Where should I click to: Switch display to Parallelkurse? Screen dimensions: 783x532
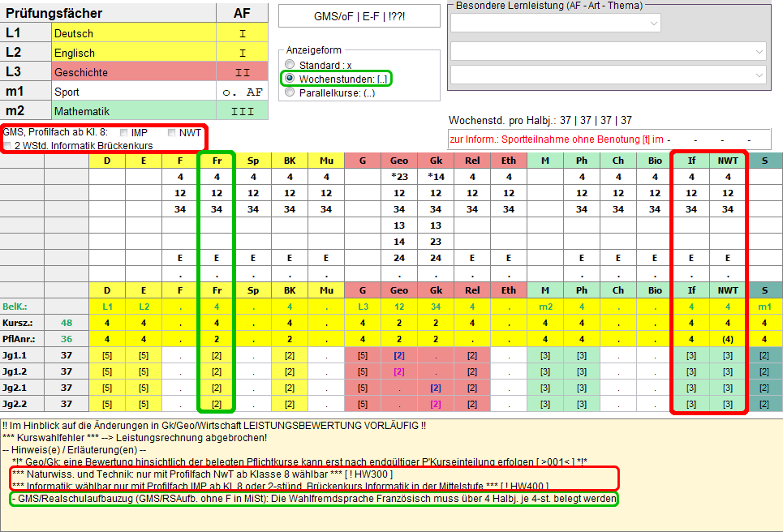click(290, 92)
